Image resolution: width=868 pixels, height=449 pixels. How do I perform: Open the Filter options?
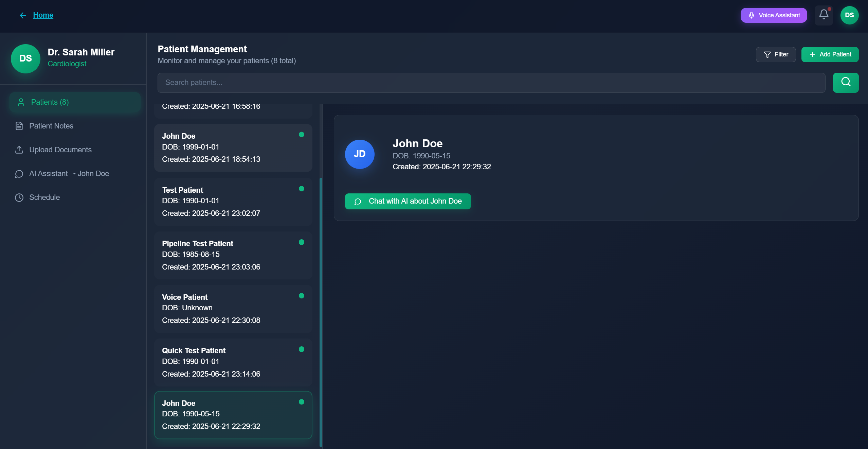(776, 54)
